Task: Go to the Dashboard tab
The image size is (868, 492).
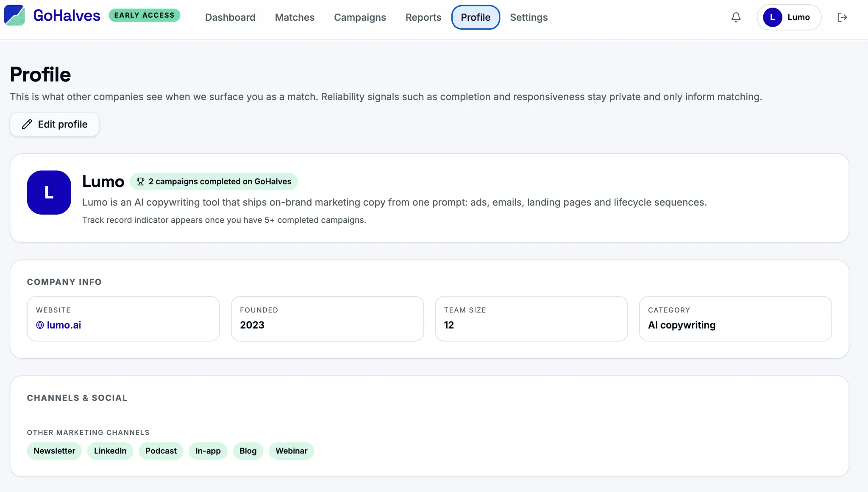Action: [x=230, y=17]
